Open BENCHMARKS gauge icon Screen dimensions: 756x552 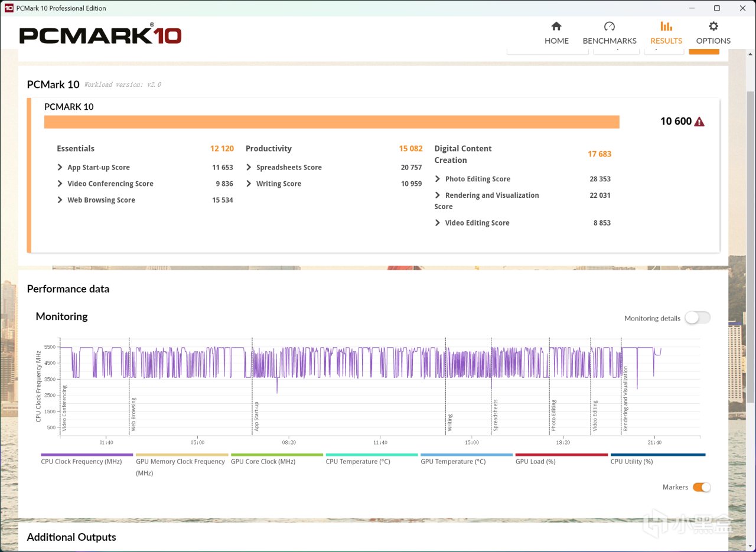pos(610,27)
